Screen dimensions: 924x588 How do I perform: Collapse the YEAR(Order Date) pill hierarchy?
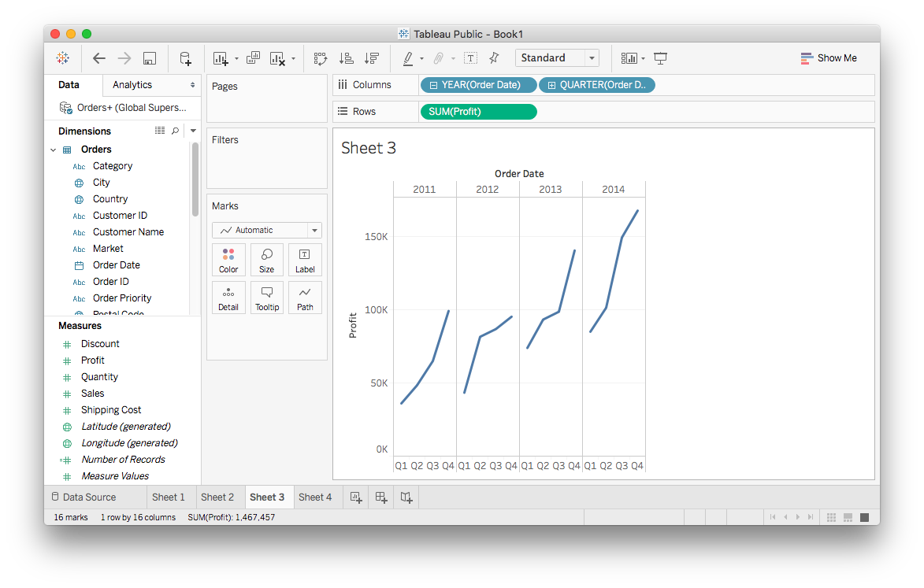point(434,85)
